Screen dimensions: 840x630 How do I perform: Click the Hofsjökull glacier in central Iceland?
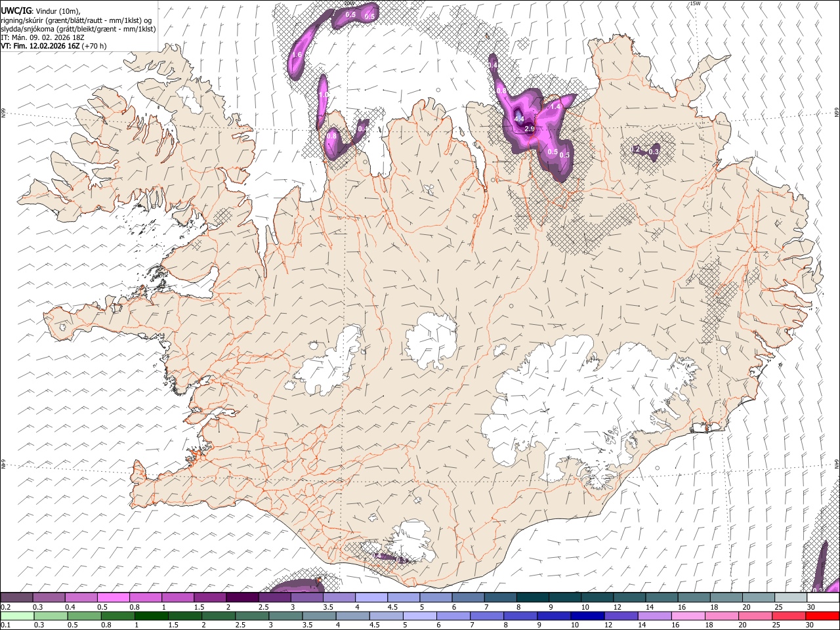(430, 340)
